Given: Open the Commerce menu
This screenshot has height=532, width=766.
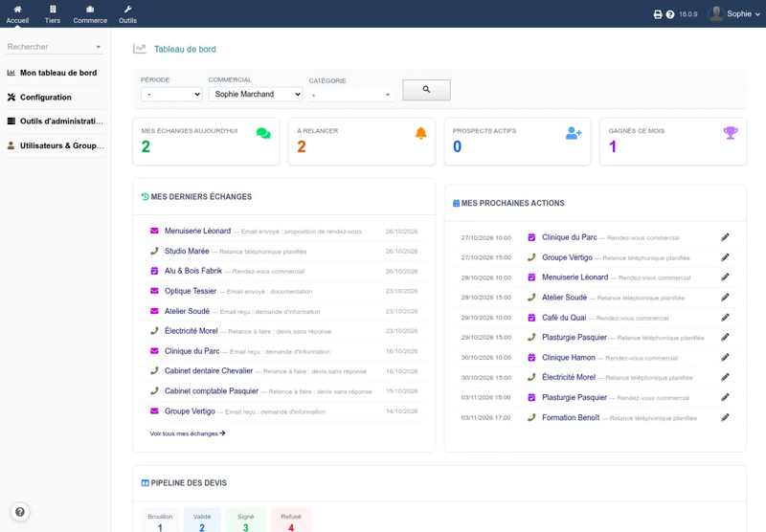Looking at the screenshot, I should point(90,14).
